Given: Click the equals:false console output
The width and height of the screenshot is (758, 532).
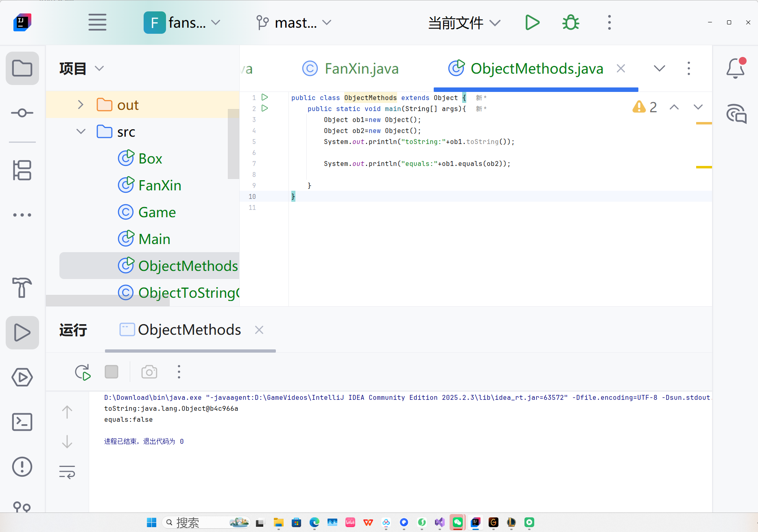Looking at the screenshot, I should tap(129, 419).
